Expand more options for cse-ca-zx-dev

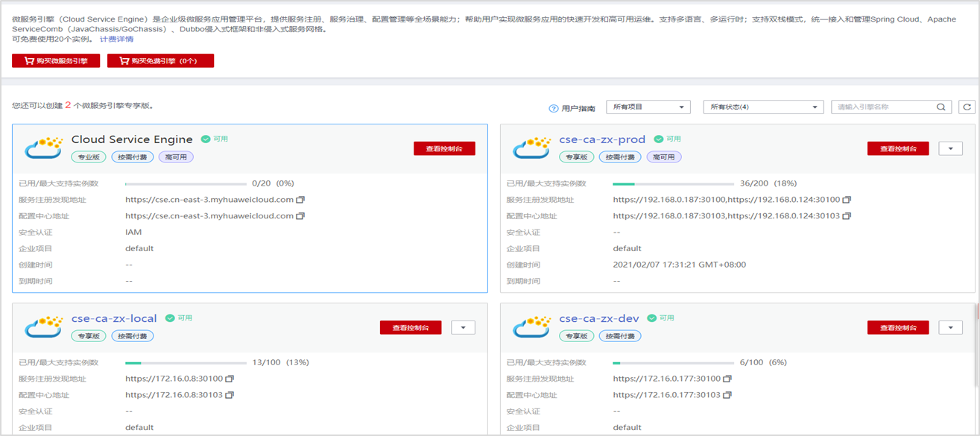point(951,327)
